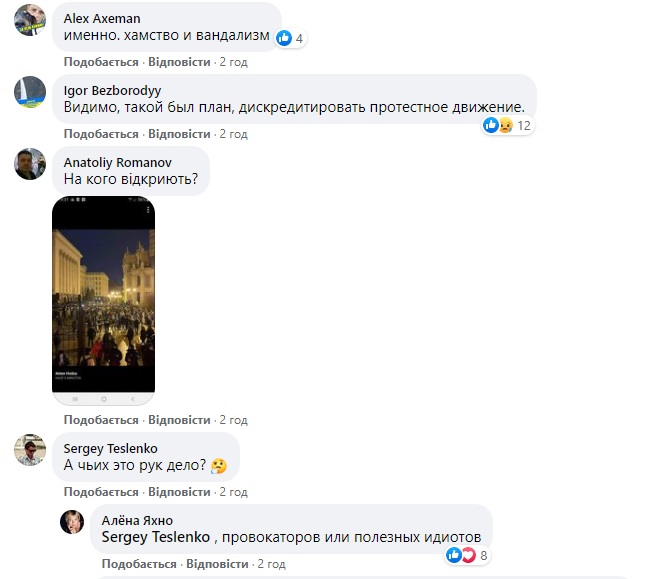The width and height of the screenshot is (670, 579).
Task: Like Anatoliy Romanov's photo comment
Action: [101, 420]
